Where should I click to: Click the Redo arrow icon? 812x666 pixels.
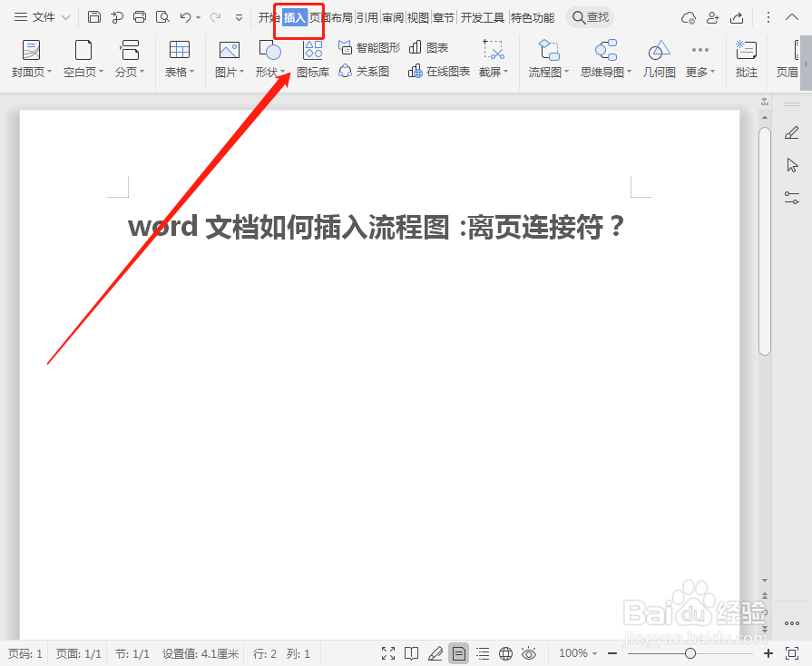(x=215, y=17)
